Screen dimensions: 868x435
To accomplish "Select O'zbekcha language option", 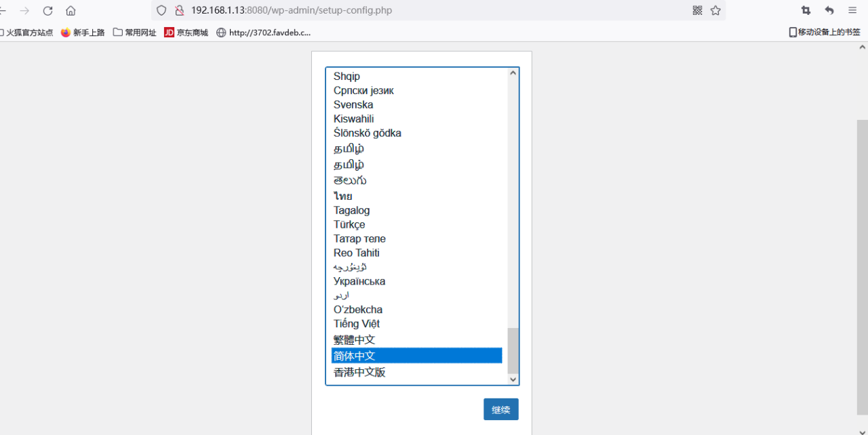I will click(416, 310).
